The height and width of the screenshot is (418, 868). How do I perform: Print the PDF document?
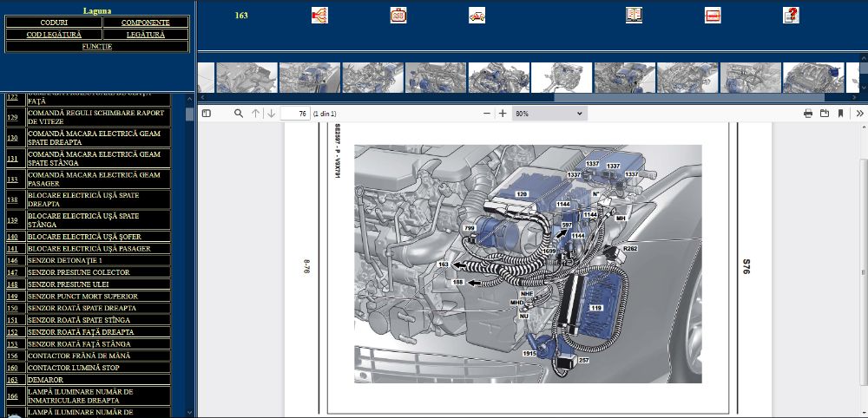coord(808,114)
